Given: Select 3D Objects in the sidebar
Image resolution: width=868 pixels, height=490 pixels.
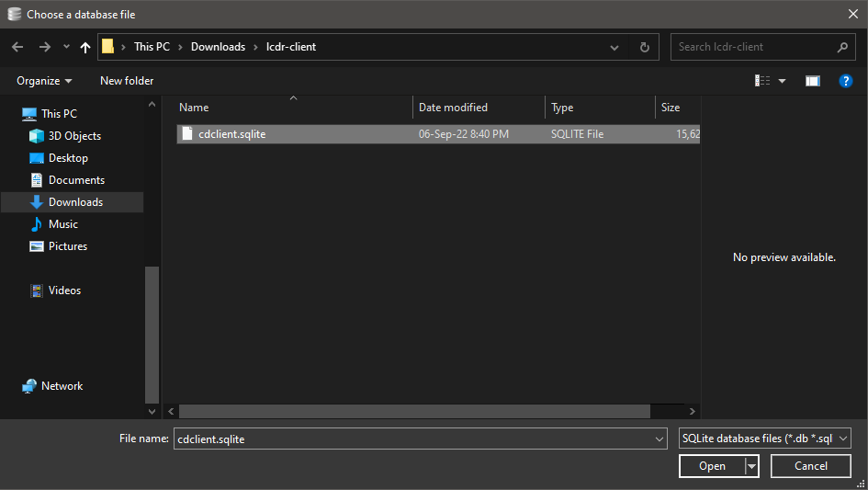Looking at the screenshot, I should (74, 136).
